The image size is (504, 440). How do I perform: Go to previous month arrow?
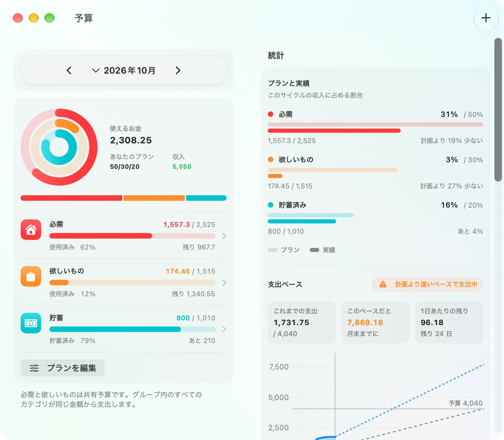coord(69,70)
